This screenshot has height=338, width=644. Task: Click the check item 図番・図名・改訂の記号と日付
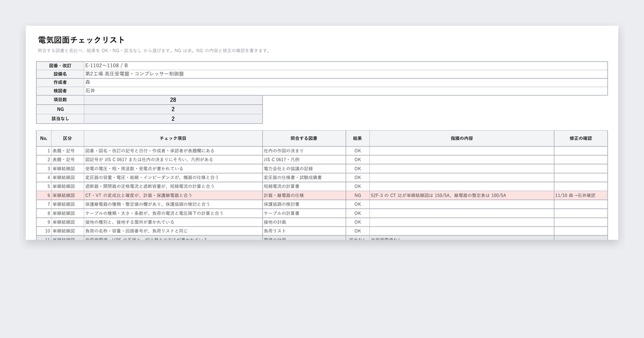(x=173, y=151)
